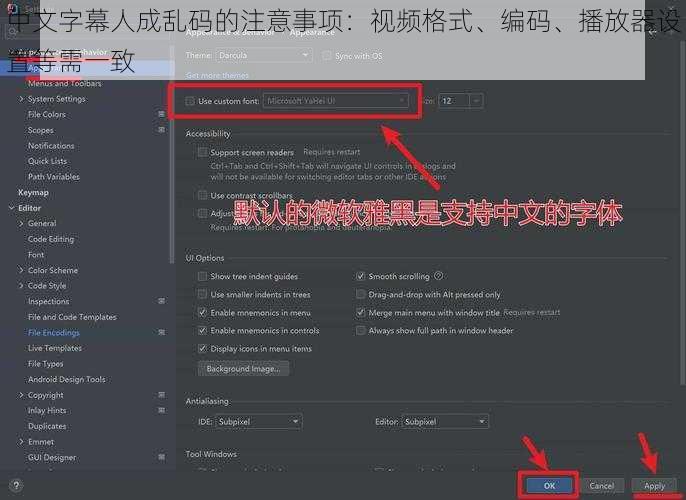Screen dimensions: 686x500
Task: Open the GUI Designer settings page
Action: [52, 458]
